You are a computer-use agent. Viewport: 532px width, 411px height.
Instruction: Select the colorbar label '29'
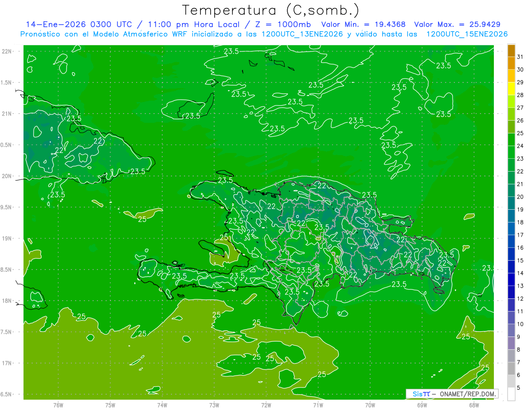click(520, 82)
